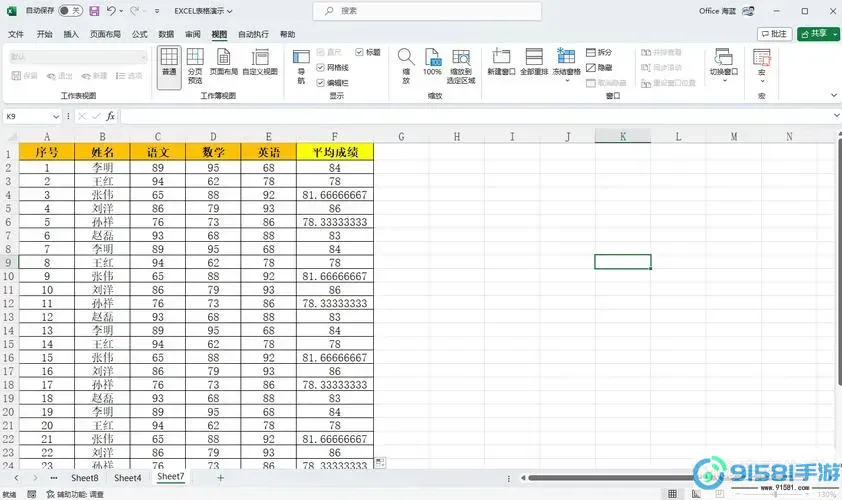The width and height of the screenshot is (842, 500).
Task: Click the insert function fx icon
Action: (110, 116)
